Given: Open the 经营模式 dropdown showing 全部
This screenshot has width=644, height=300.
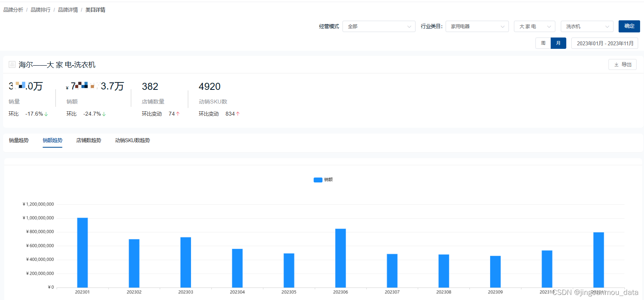Looking at the screenshot, I should coord(379,27).
